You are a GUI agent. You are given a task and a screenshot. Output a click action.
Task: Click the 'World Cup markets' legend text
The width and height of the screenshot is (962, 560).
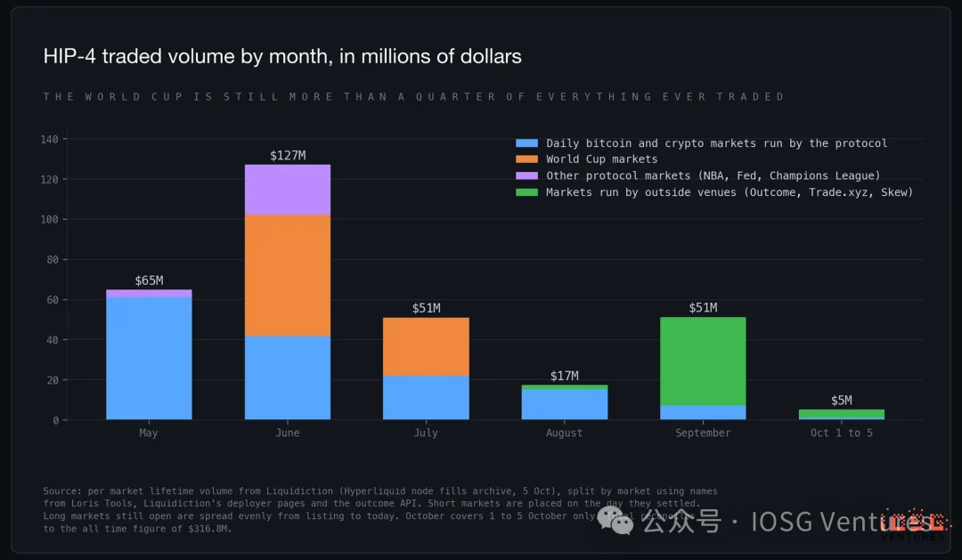click(x=602, y=158)
